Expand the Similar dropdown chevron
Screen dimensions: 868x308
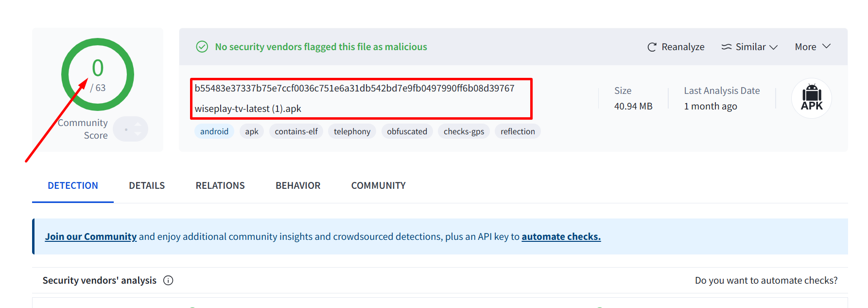[x=773, y=47]
